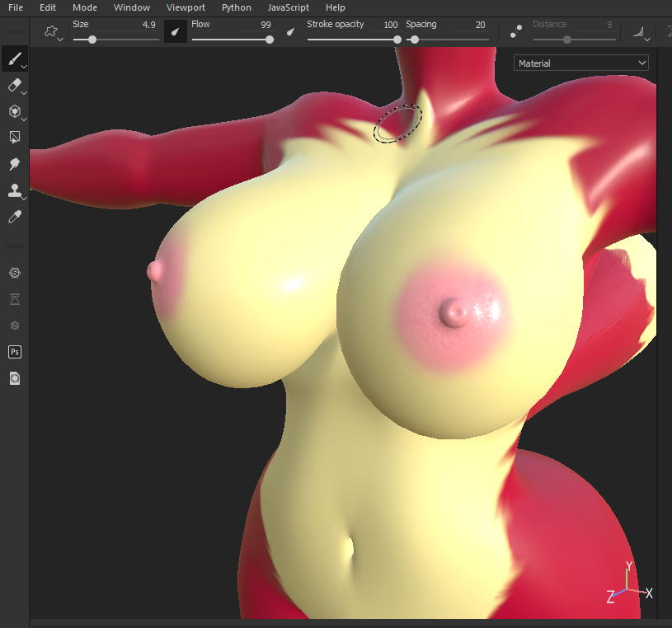Click the hourglass icon in left sidebar
The width and height of the screenshot is (672, 628).
pos(15,299)
